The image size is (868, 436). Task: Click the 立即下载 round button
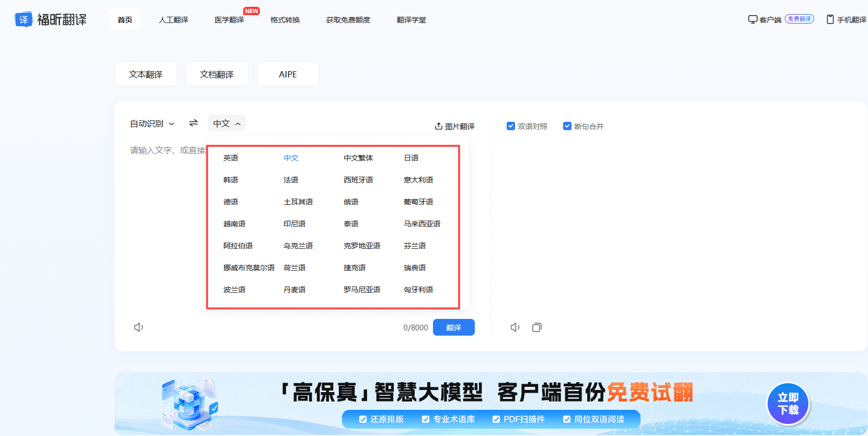pos(788,404)
